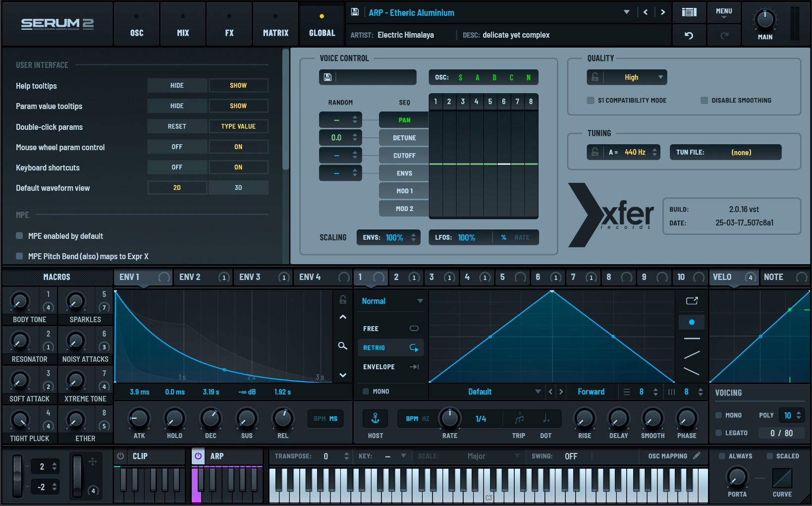
Task: Set default waveform view to 3D
Action: pyautogui.click(x=238, y=188)
